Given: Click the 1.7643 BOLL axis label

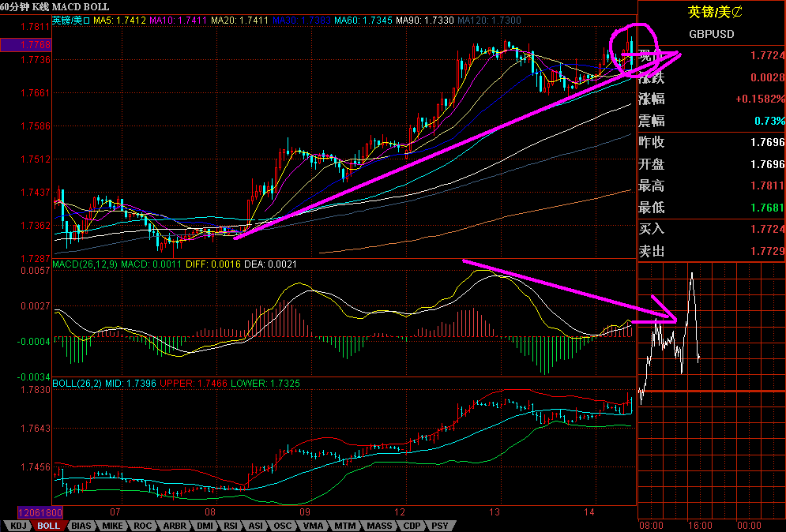Looking at the screenshot, I should pos(35,429).
